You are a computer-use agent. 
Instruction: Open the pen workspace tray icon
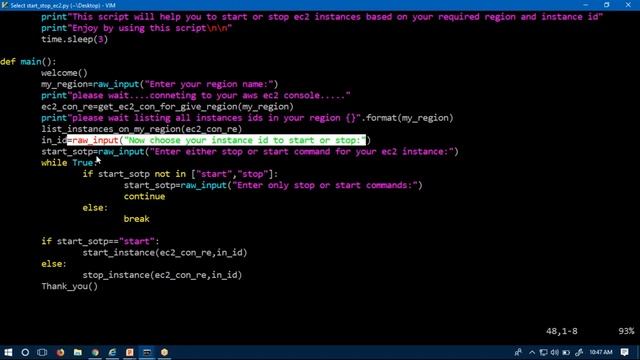579,352
